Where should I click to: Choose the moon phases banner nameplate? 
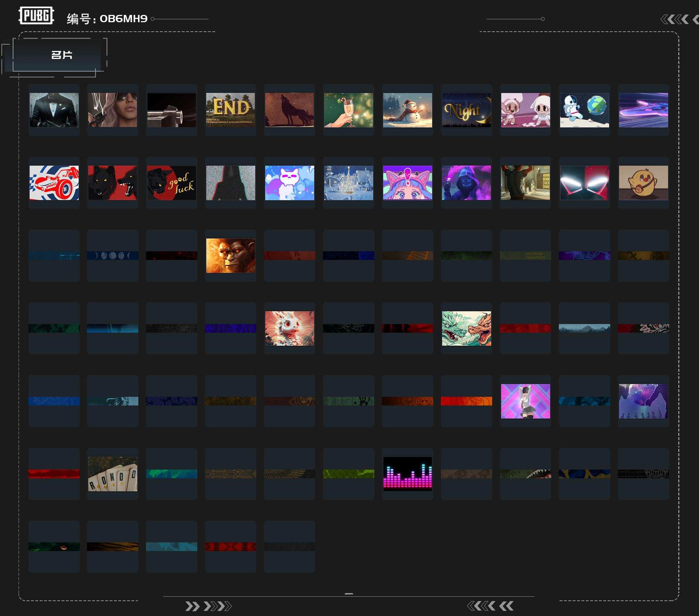[x=113, y=255]
